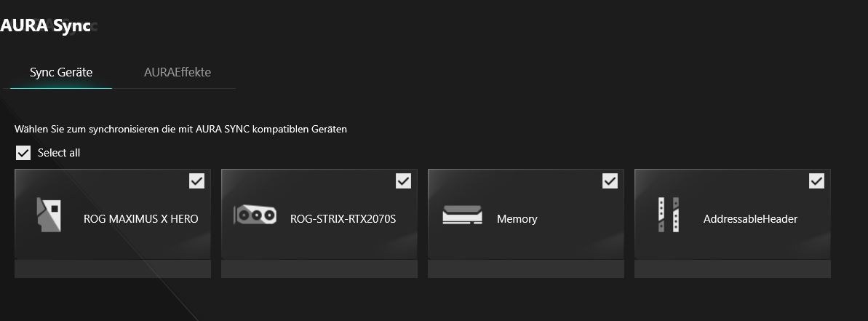Toggle the ROG-STRIX-RTX2070S device checkbox

[x=403, y=181]
